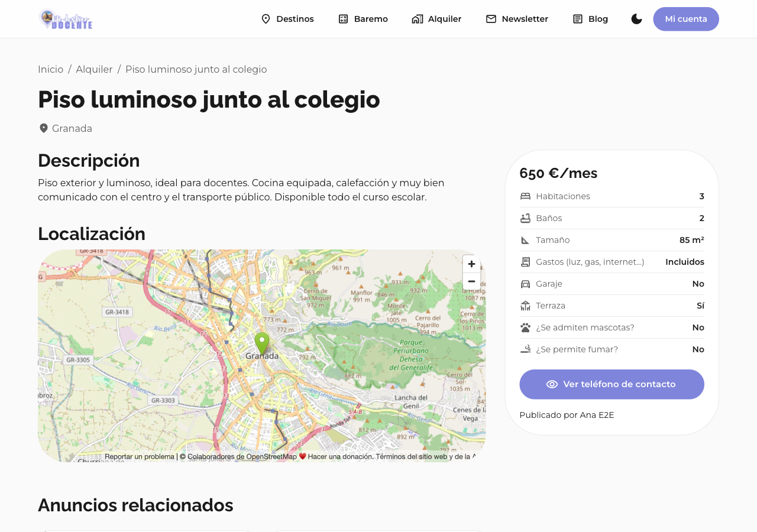Click the Mi Destino Docente logo
The image size is (757, 532).
pos(66,19)
